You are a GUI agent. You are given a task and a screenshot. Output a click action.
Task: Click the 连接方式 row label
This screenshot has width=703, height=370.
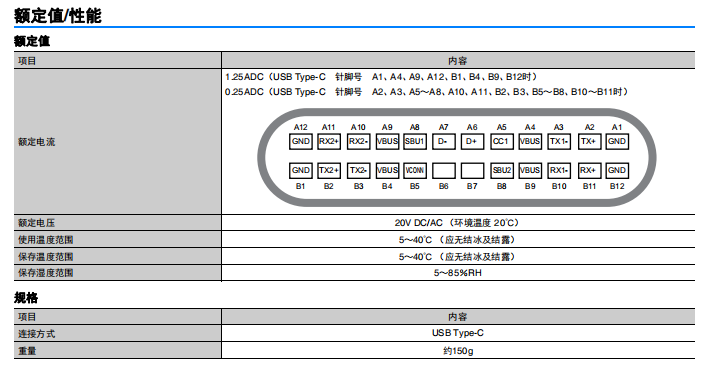click(x=36, y=334)
